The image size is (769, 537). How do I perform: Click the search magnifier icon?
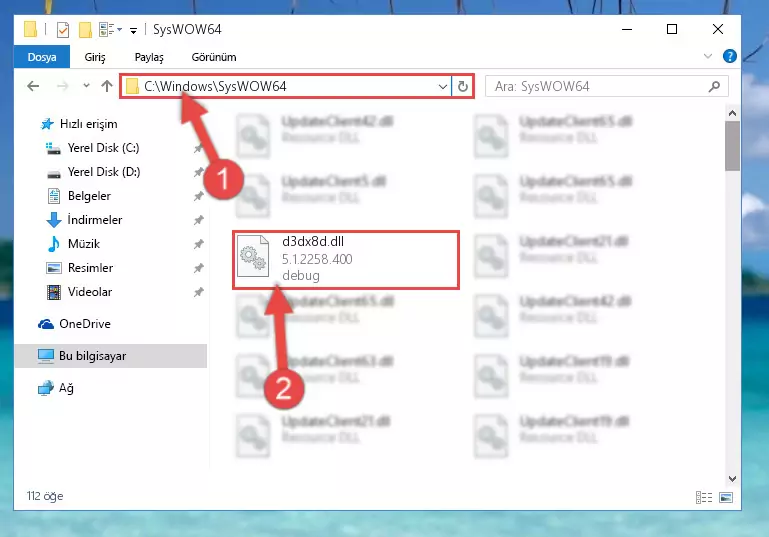click(x=714, y=86)
